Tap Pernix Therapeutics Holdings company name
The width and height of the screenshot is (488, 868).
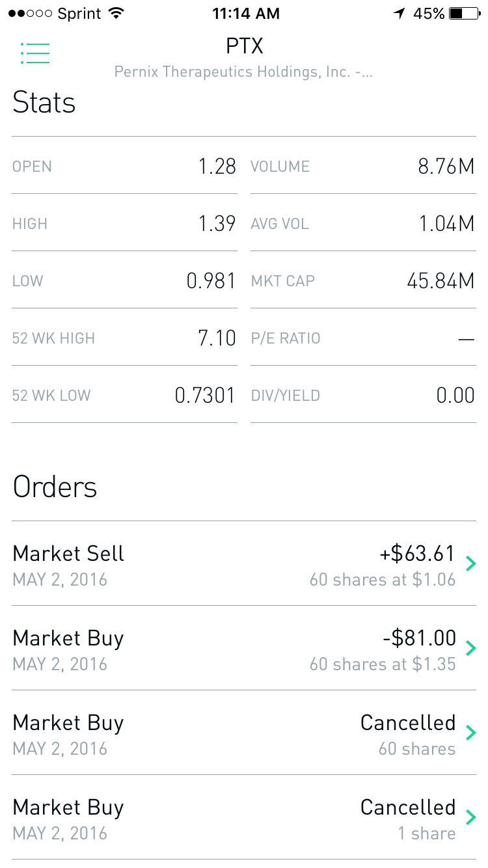click(244, 72)
